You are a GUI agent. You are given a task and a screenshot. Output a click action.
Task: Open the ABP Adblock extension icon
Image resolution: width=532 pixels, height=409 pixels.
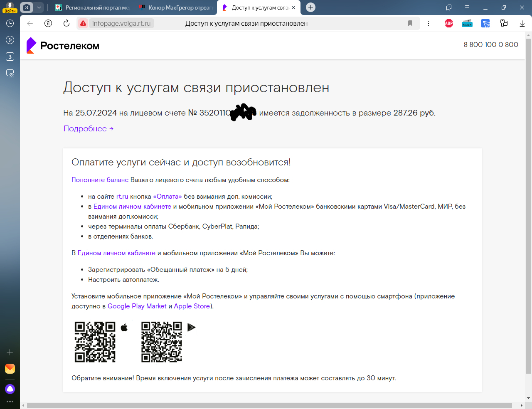(x=449, y=23)
